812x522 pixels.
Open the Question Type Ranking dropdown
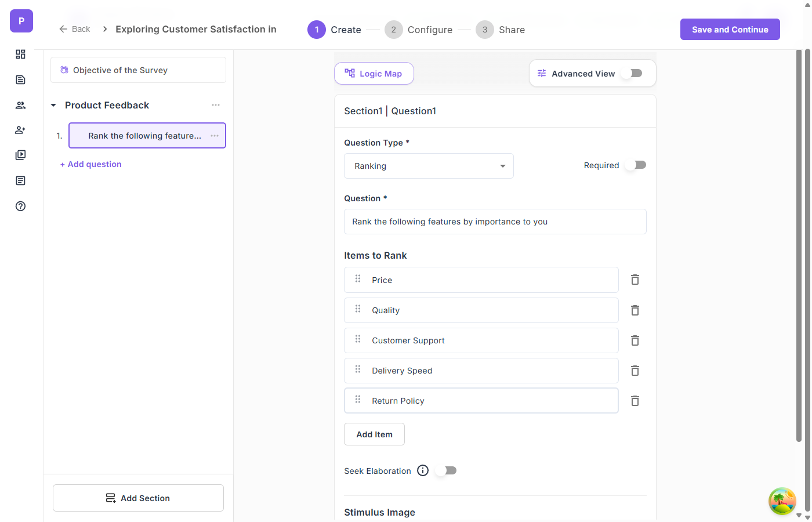tap(429, 166)
